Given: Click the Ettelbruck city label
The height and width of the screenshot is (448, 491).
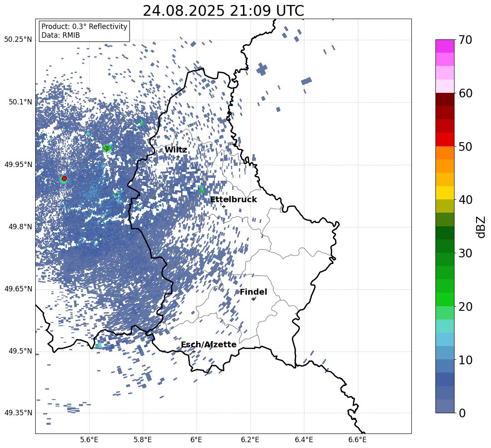Looking at the screenshot, I should point(233,200).
